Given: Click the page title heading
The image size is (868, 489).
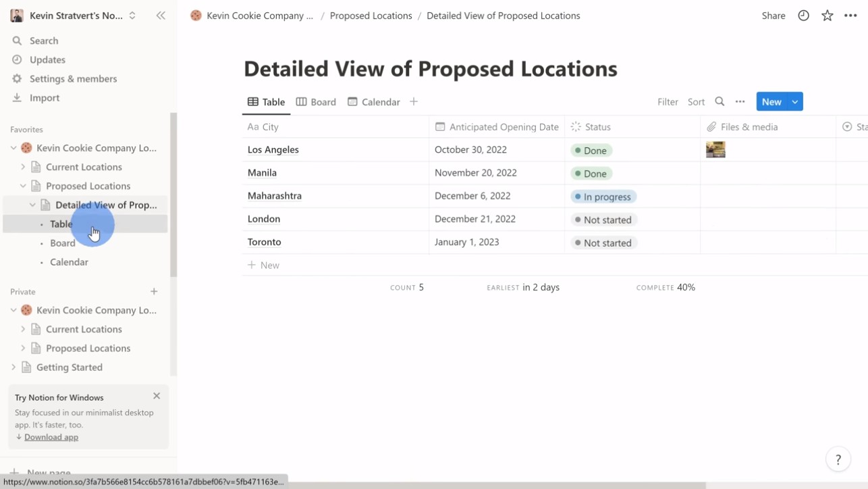Looking at the screenshot, I should [x=430, y=69].
